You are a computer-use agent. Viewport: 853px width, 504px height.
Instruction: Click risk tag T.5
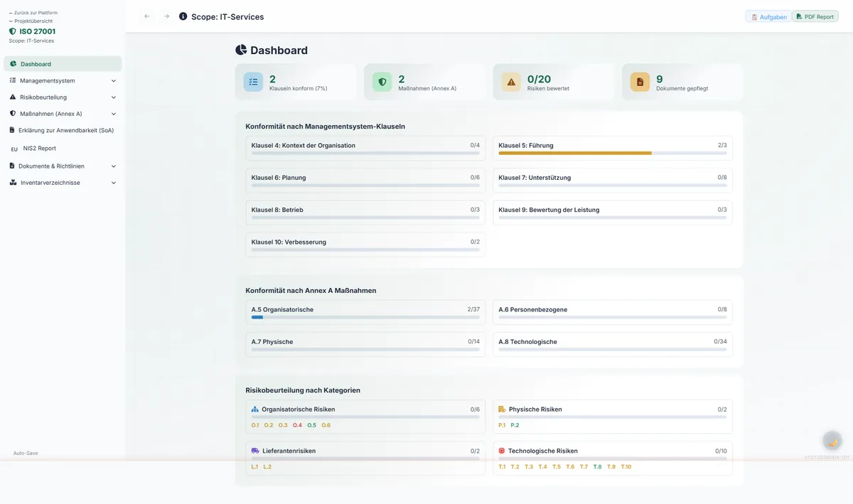[557, 467]
